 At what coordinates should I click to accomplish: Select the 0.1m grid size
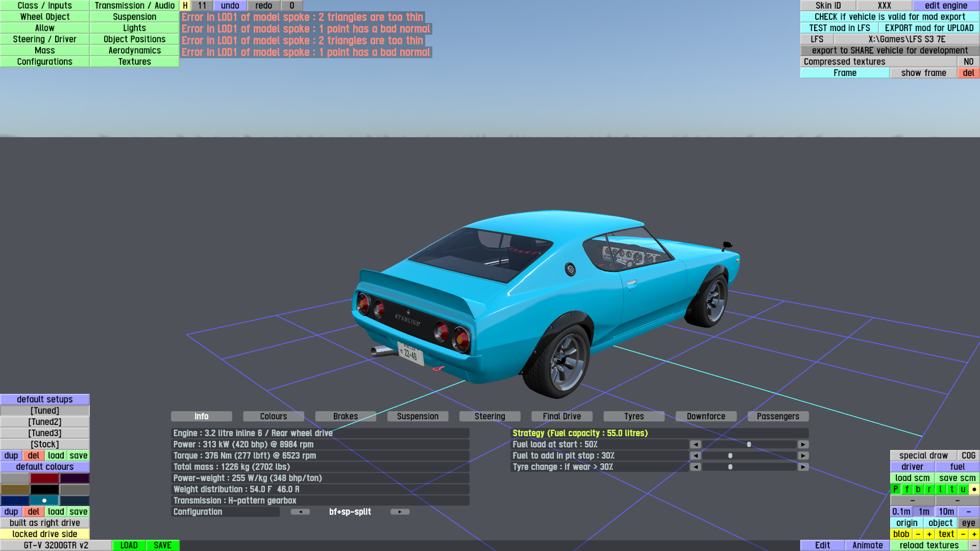pyautogui.click(x=901, y=512)
